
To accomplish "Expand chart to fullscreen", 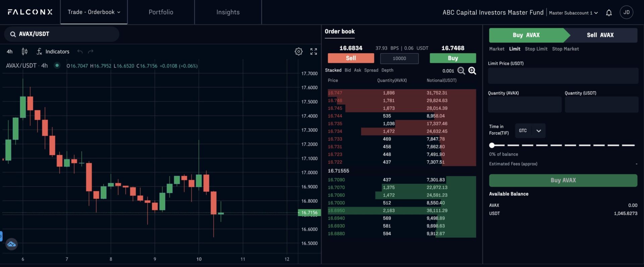I will tap(314, 51).
